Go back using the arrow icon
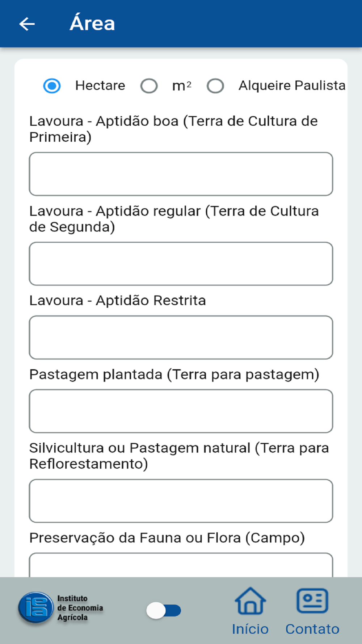The height and width of the screenshot is (644, 362). (27, 24)
